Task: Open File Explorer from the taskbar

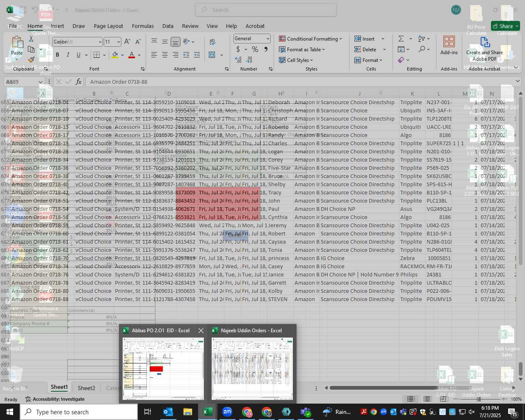Action: click(x=188, y=412)
